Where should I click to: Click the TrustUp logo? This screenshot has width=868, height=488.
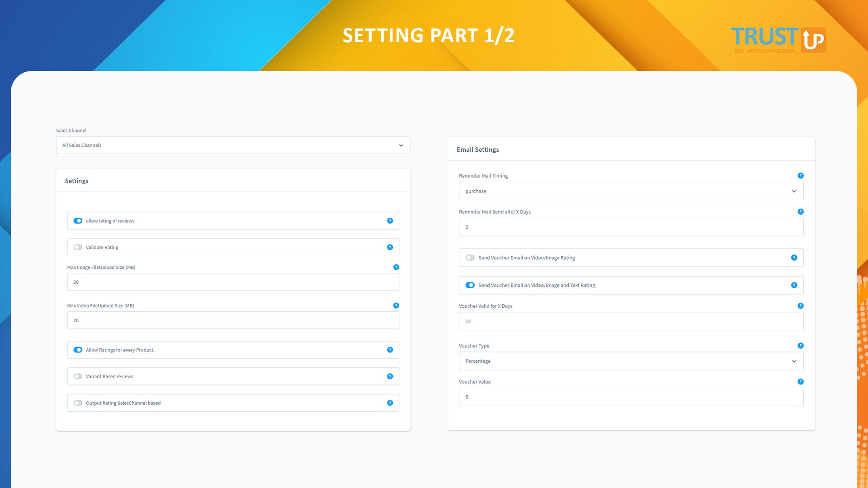pyautogui.click(x=778, y=40)
